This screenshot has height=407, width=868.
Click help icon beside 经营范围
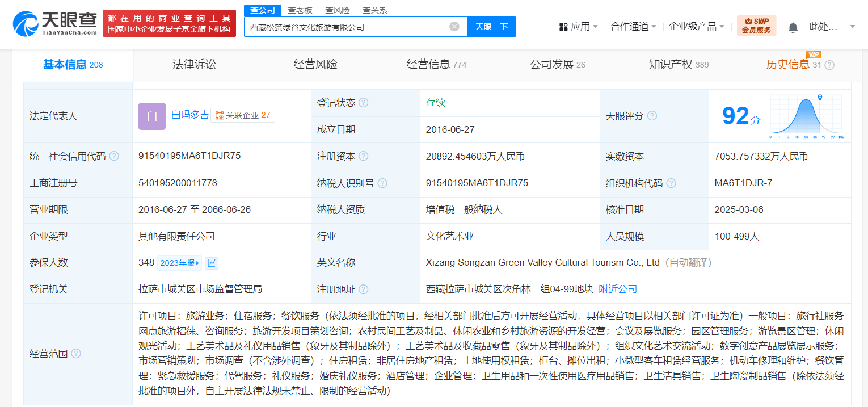tap(76, 354)
